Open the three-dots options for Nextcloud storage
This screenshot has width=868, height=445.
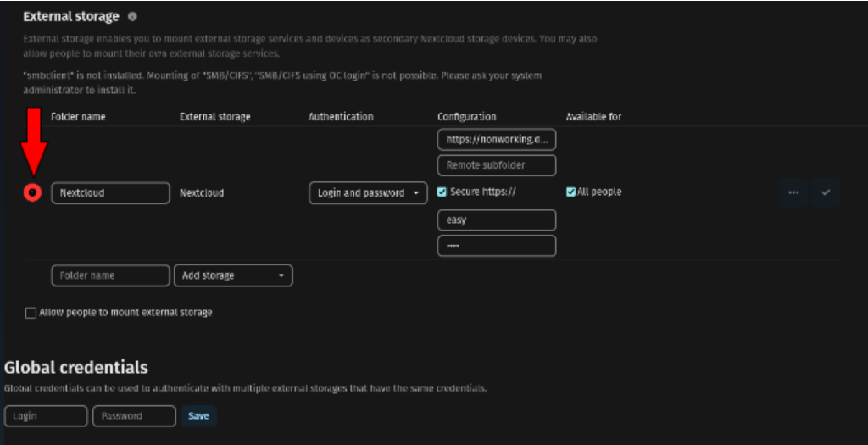pos(793,192)
